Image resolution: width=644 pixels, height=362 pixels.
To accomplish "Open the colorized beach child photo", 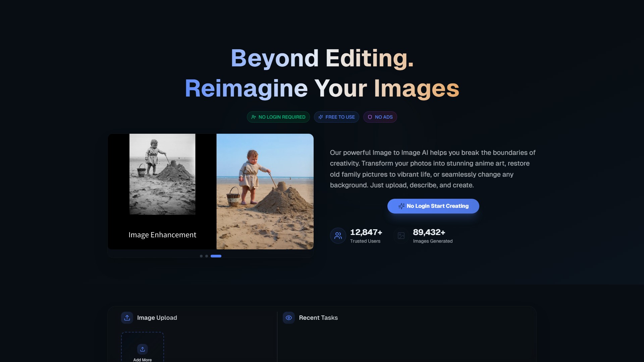I will pos(265,191).
